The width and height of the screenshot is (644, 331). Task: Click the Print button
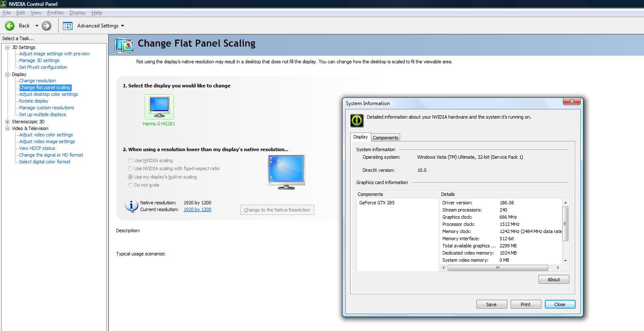[x=525, y=304]
